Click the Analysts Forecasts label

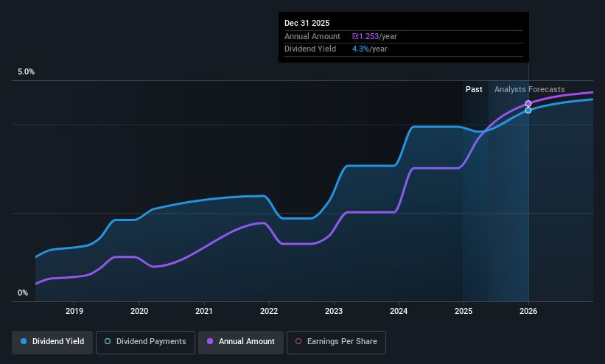pyautogui.click(x=529, y=90)
